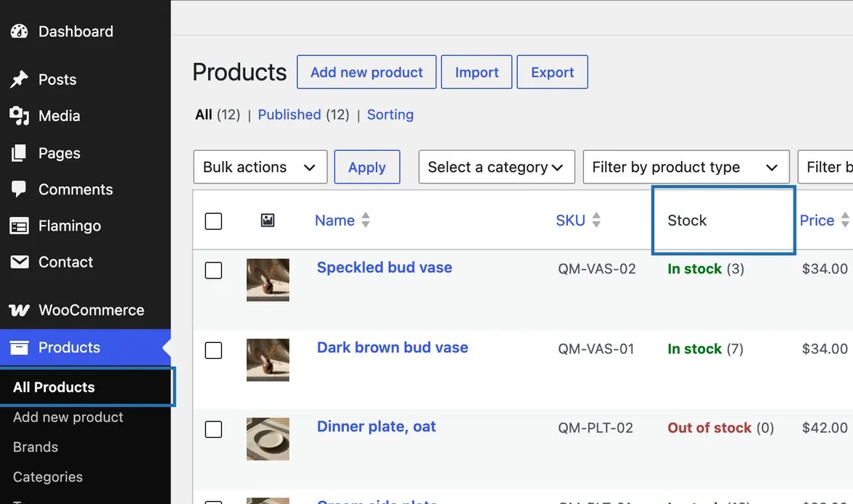Screen dimensions: 853x504
Task: Open the Bulk actions dropdown
Action: pos(260,167)
